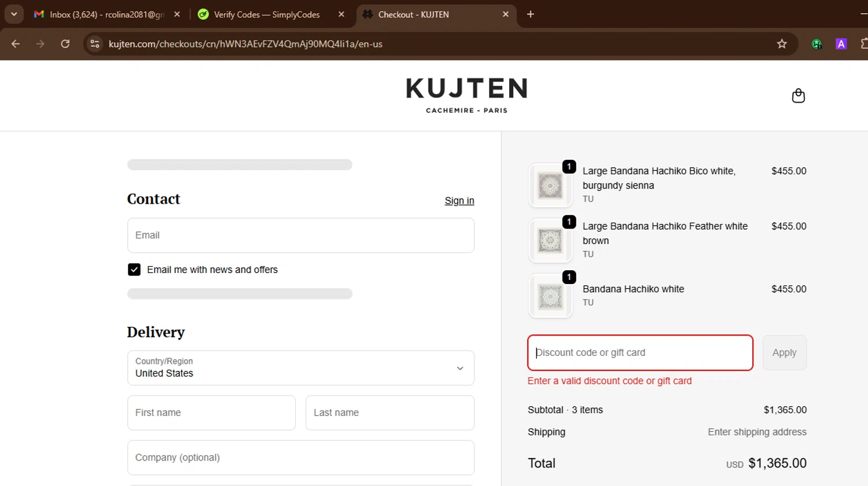
Task: Click Large Bandana Hachiko Feather thumbnail
Action: pos(550,241)
